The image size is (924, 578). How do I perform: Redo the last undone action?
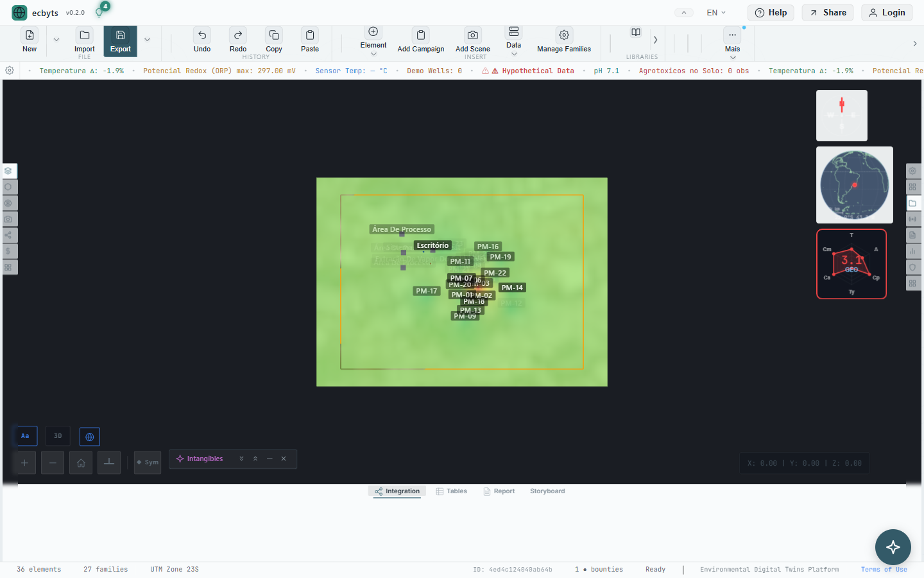pos(238,35)
